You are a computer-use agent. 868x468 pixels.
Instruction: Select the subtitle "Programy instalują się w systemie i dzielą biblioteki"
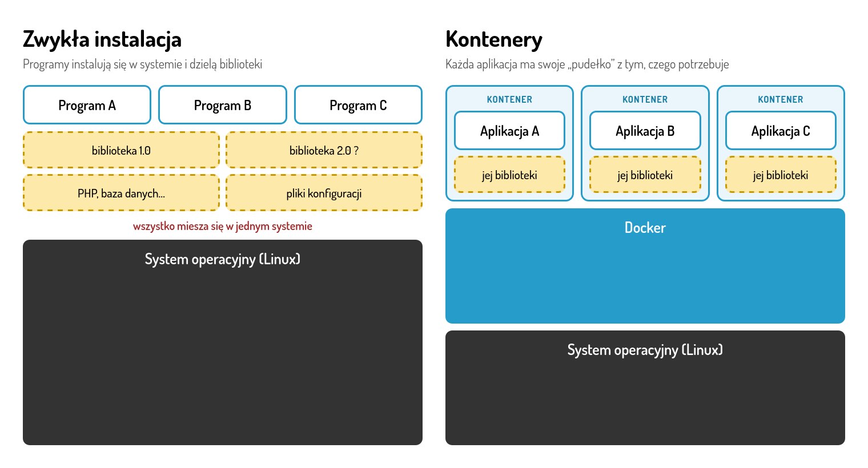pyautogui.click(x=143, y=64)
